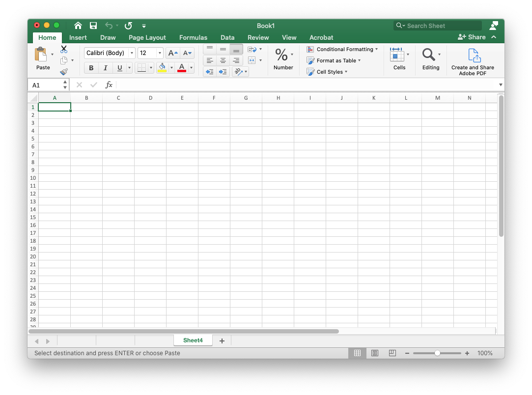Toggle top vertical alignment
The image size is (532, 395).
(210, 49)
